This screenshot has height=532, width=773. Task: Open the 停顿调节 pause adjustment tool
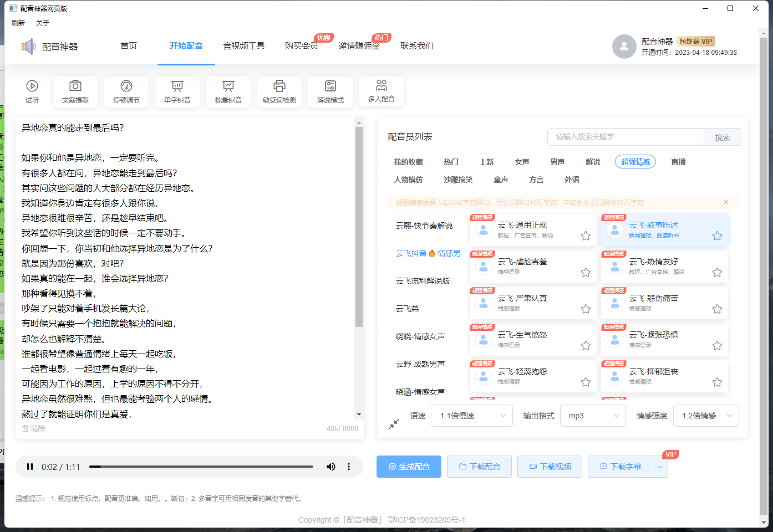(126, 91)
